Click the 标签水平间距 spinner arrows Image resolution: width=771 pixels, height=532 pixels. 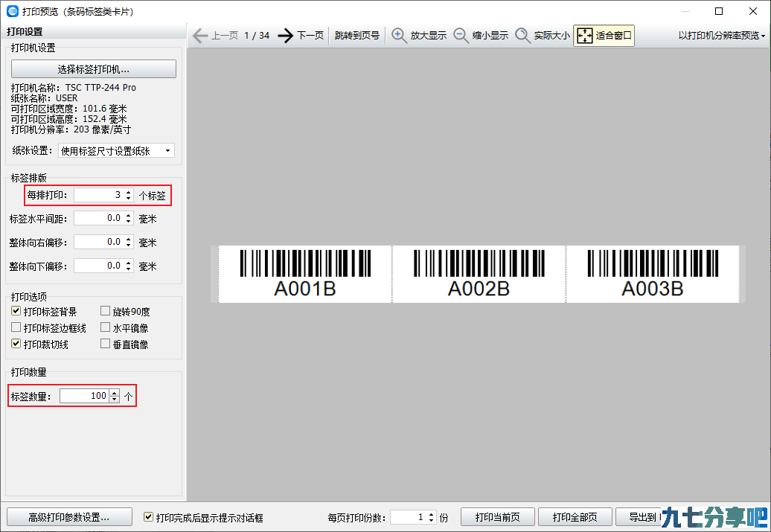click(x=128, y=218)
